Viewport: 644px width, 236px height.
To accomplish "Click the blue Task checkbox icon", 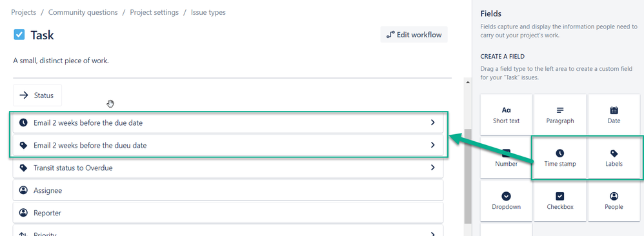I will (19, 35).
